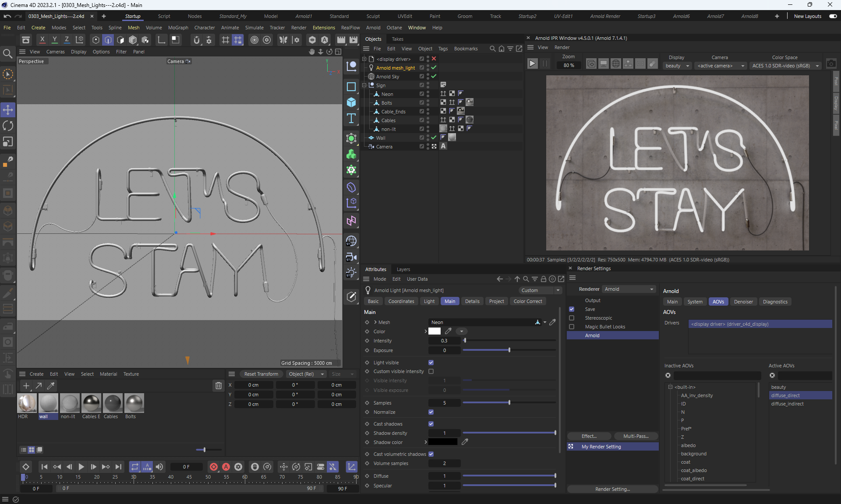The image size is (841, 504).
Task: Open the MoGraph menu
Action: click(178, 28)
